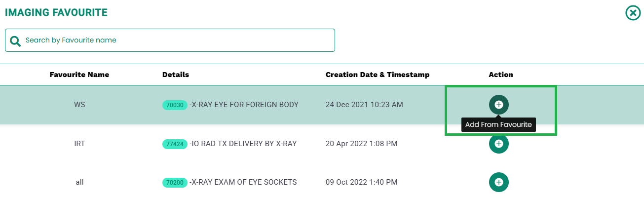Select IO RAD TX DELIVERY BY X-RAY detail
Viewport: 644px width, 198px height.
pos(243,144)
